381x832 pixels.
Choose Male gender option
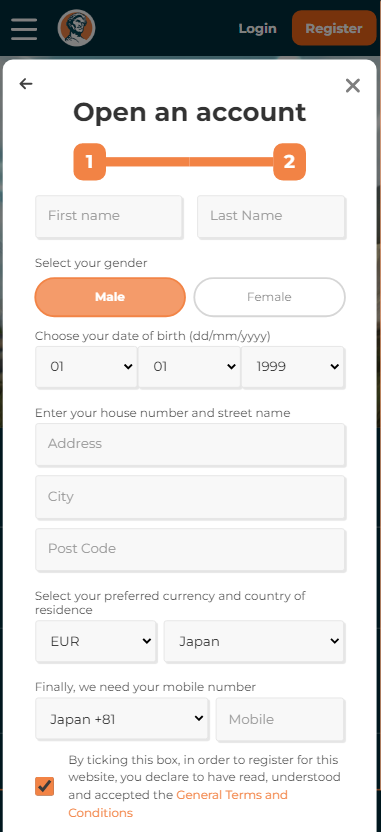tap(110, 297)
